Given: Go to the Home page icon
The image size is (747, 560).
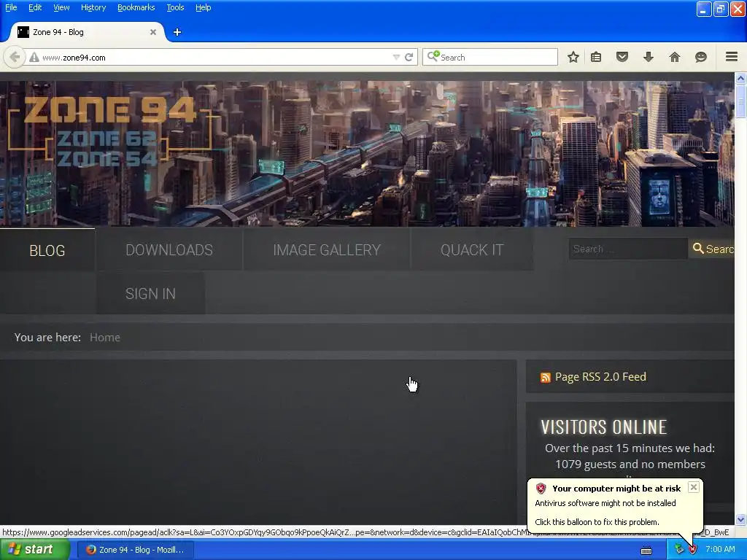Looking at the screenshot, I should [x=675, y=57].
